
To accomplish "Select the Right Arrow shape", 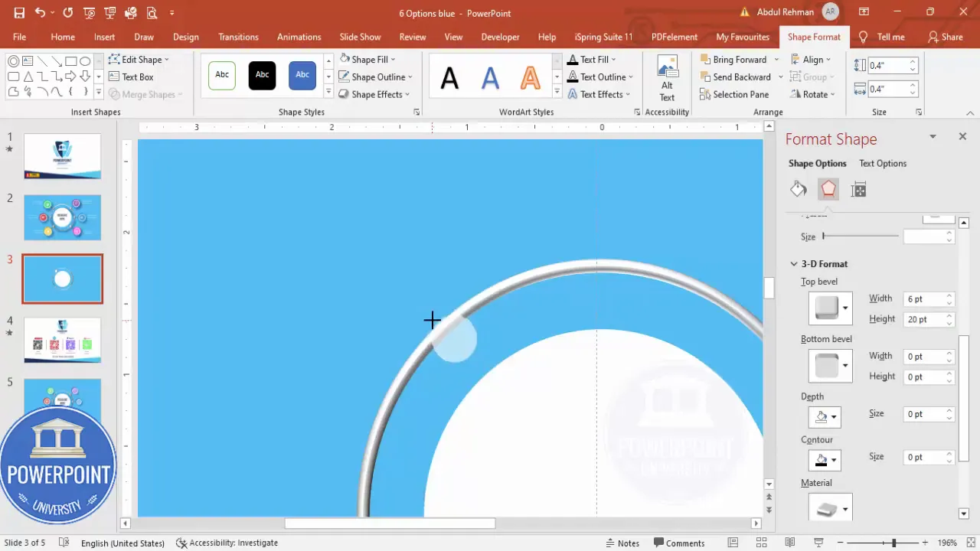I will 70,77.
